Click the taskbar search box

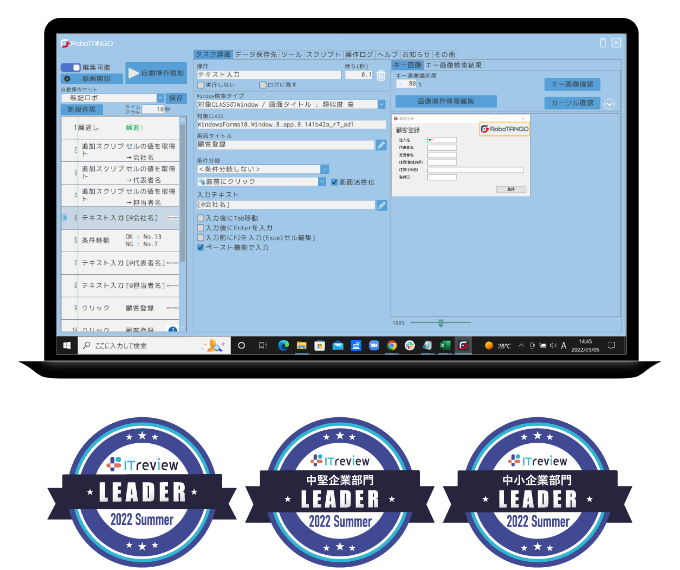click(x=154, y=345)
